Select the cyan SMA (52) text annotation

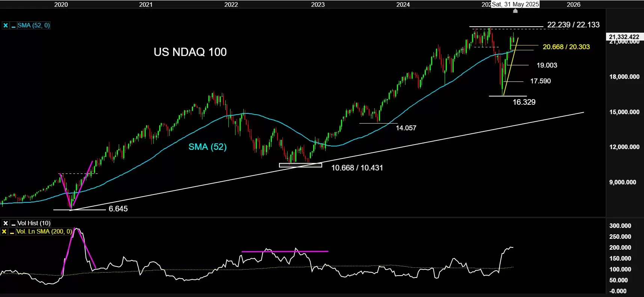pyautogui.click(x=207, y=147)
